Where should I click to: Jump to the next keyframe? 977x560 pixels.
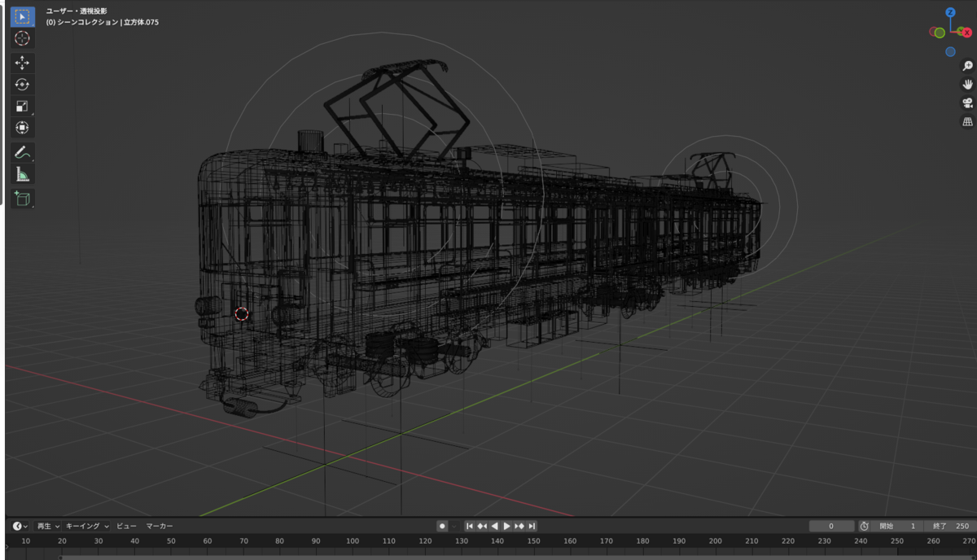[519, 526]
